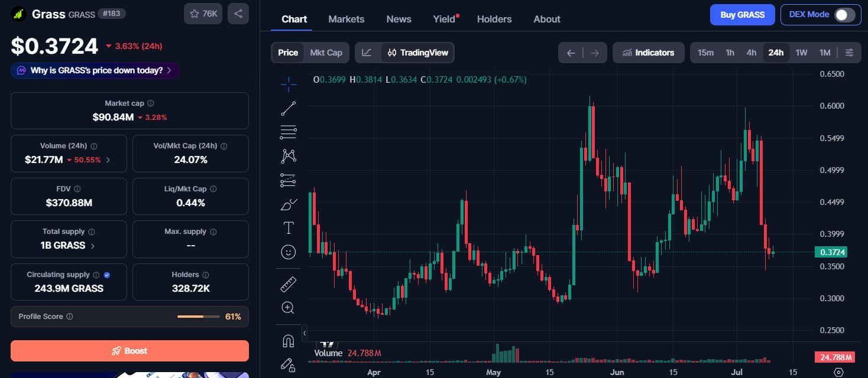Open the Holders tab

(494, 19)
